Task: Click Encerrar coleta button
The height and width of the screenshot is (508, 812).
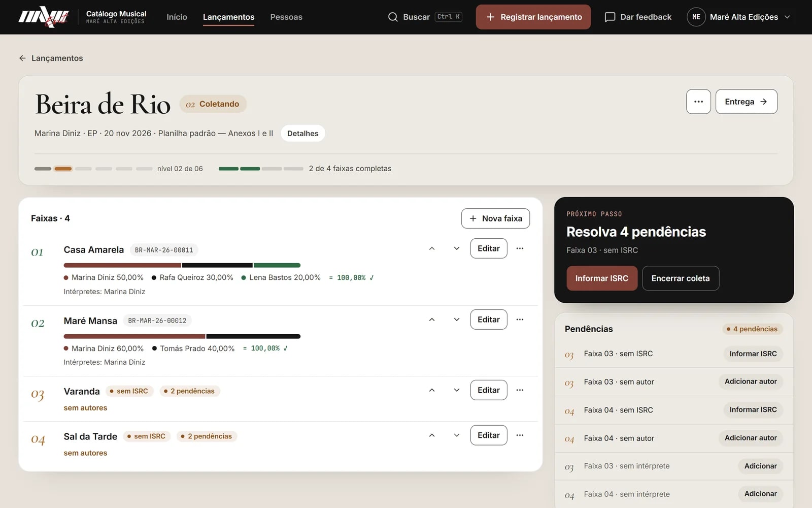Action: click(681, 278)
